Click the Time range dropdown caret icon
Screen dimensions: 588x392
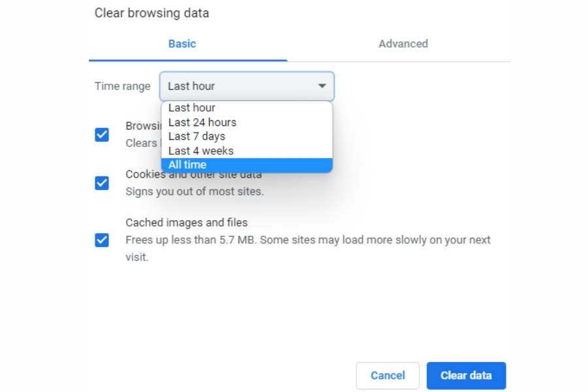(322, 86)
